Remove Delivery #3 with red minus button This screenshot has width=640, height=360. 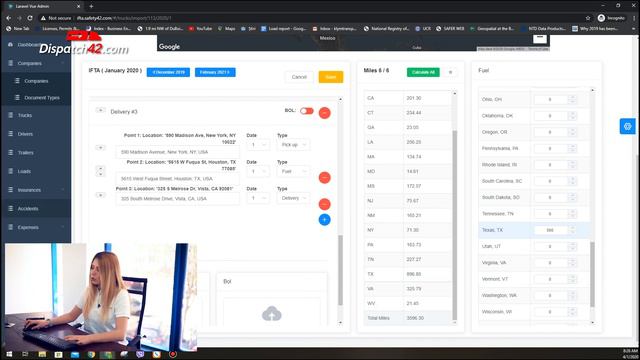[324, 113]
